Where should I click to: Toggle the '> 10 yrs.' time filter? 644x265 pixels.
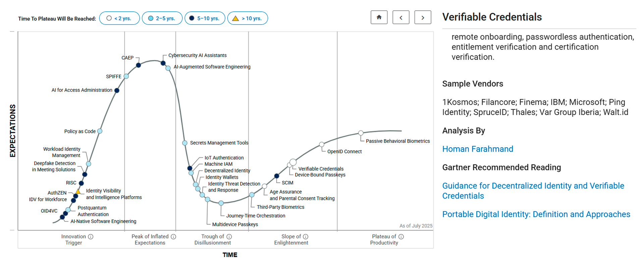click(x=248, y=18)
